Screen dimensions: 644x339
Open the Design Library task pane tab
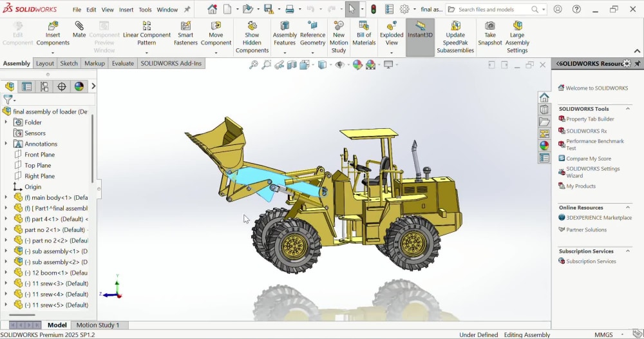(x=544, y=110)
